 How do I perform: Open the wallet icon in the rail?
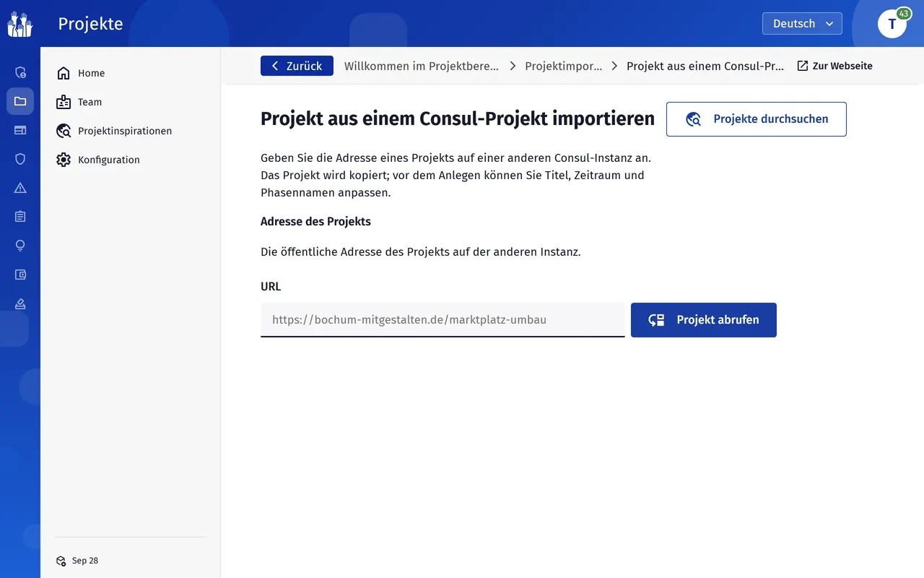click(20, 275)
